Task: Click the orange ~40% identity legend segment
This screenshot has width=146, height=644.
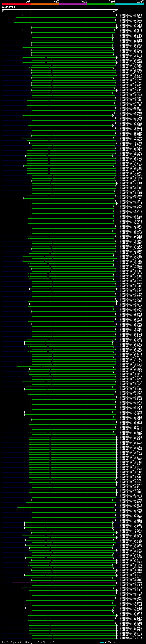Action: click(45, 4)
